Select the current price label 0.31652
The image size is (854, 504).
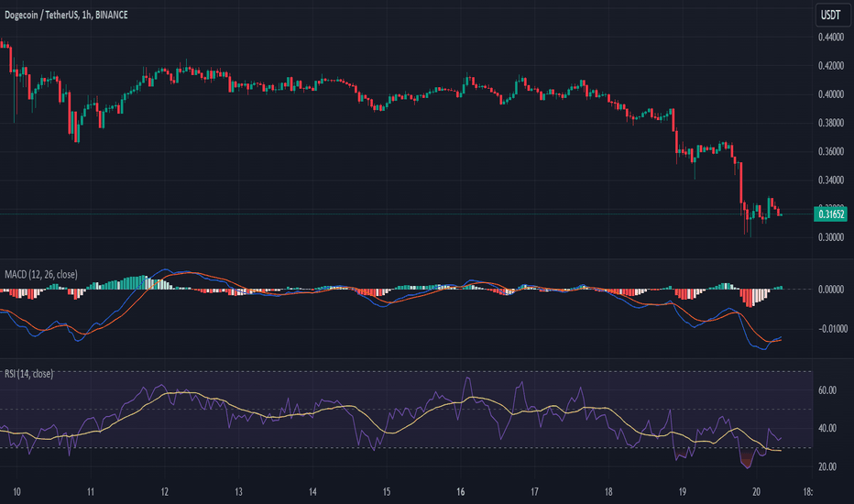[x=831, y=214]
